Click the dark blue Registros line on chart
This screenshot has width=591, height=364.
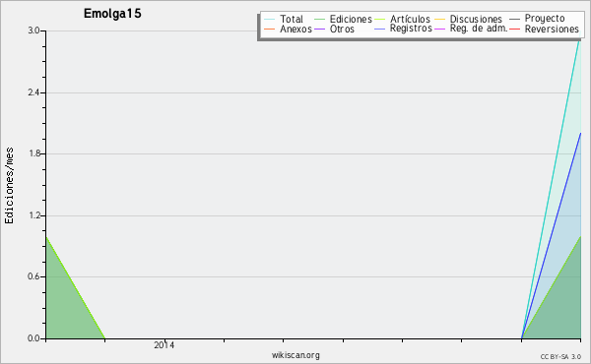[551, 236]
